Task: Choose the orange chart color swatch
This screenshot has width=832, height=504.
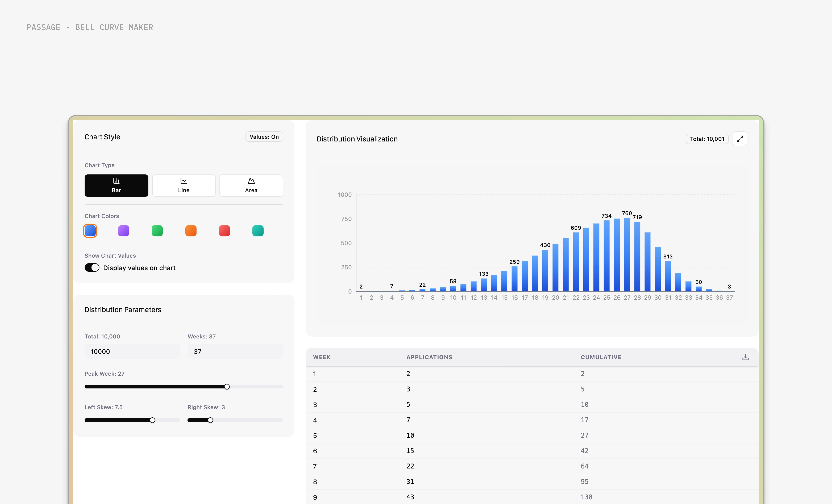Action: [191, 231]
